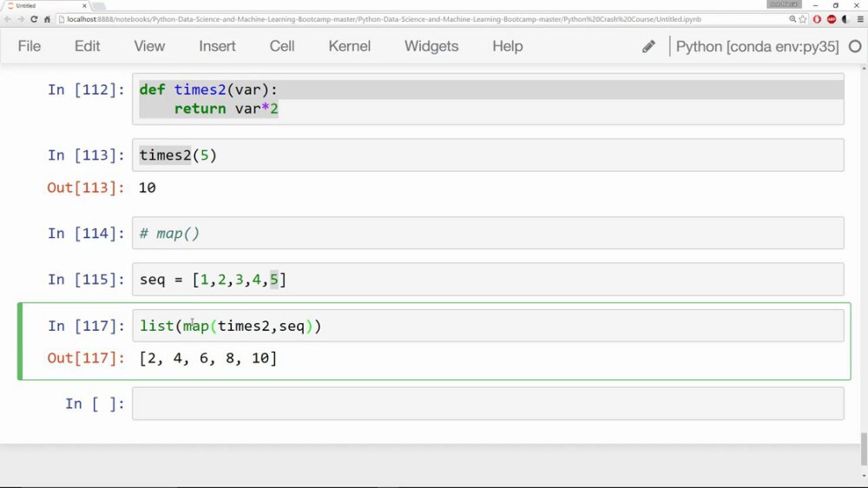Click the zoom magnifier icon in address bar
The width and height of the screenshot is (868, 488).
(x=792, y=19)
